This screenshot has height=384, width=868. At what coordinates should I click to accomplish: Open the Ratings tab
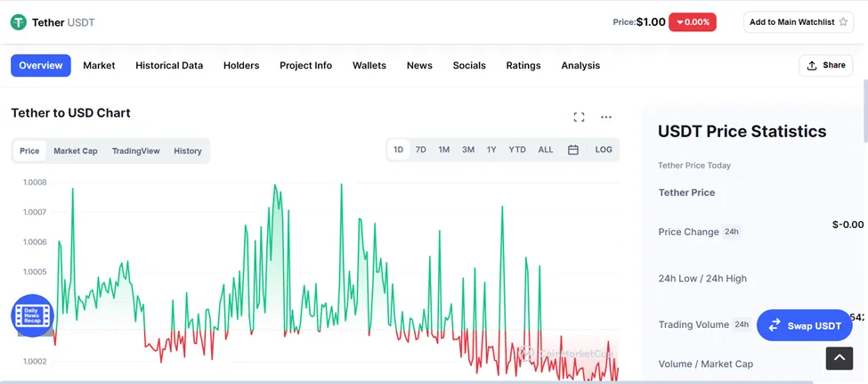point(523,65)
